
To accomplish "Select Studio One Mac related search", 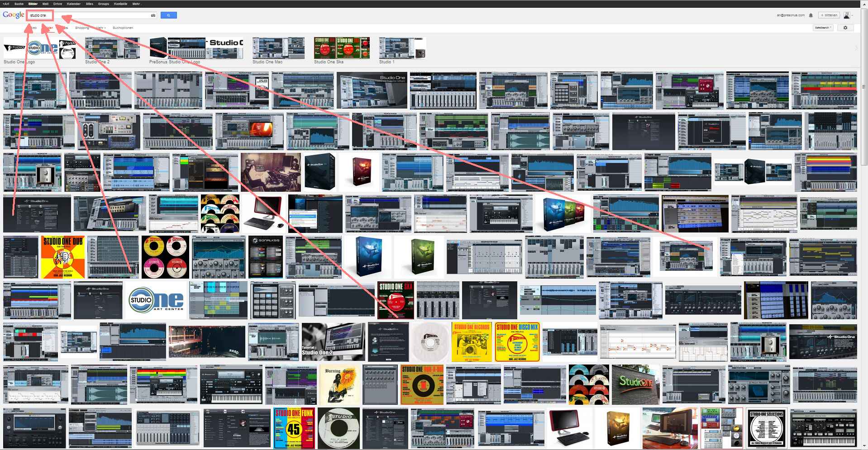I will click(278, 51).
